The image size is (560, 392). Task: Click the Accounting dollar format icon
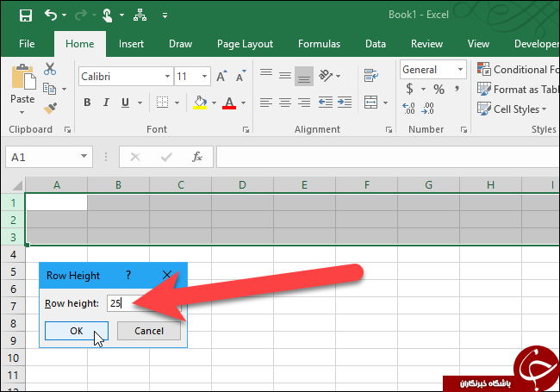coord(409,89)
